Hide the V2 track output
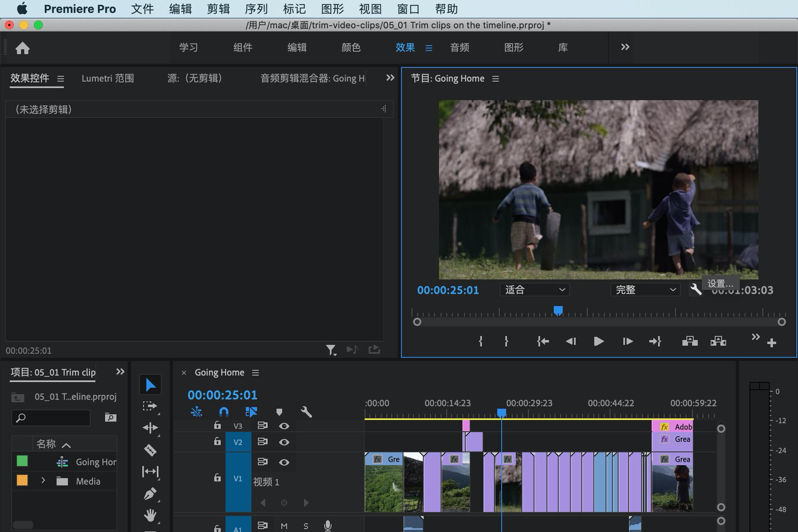This screenshot has width=798, height=532. tap(284, 442)
